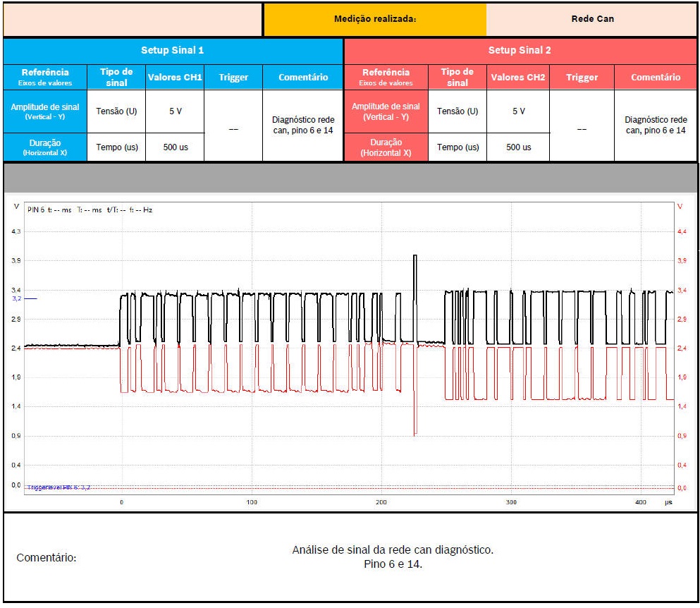Viewport: 700px width, 608px height.
Task: Click the Triggerlevel PIN 6 text on the chart
Action: (59, 487)
